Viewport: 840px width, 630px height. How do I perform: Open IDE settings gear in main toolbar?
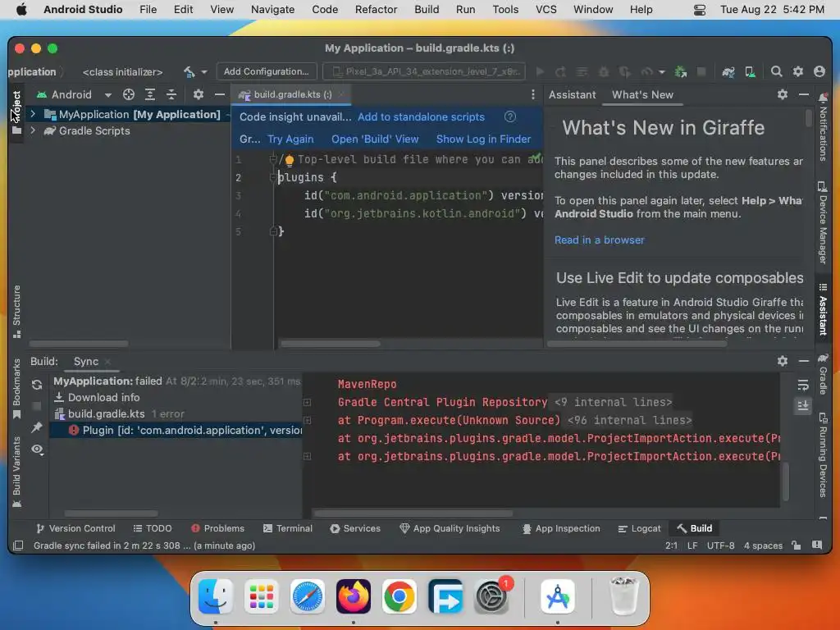tap(797, 71)
